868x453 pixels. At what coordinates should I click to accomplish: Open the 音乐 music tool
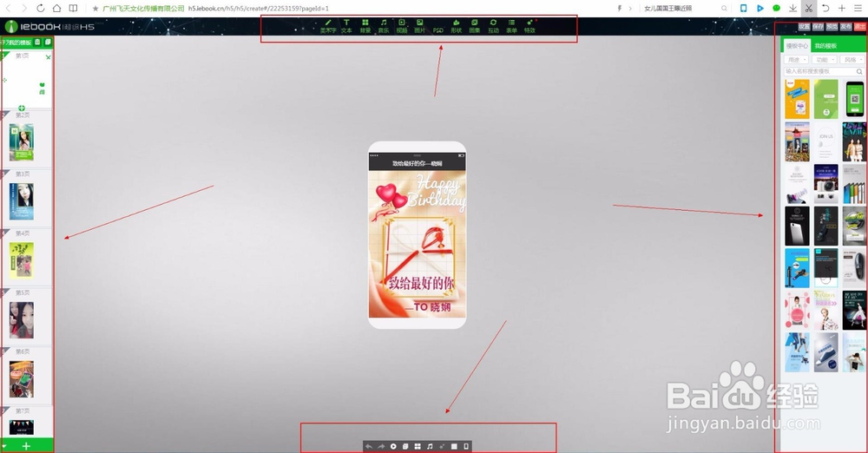(x=384, y=26)
